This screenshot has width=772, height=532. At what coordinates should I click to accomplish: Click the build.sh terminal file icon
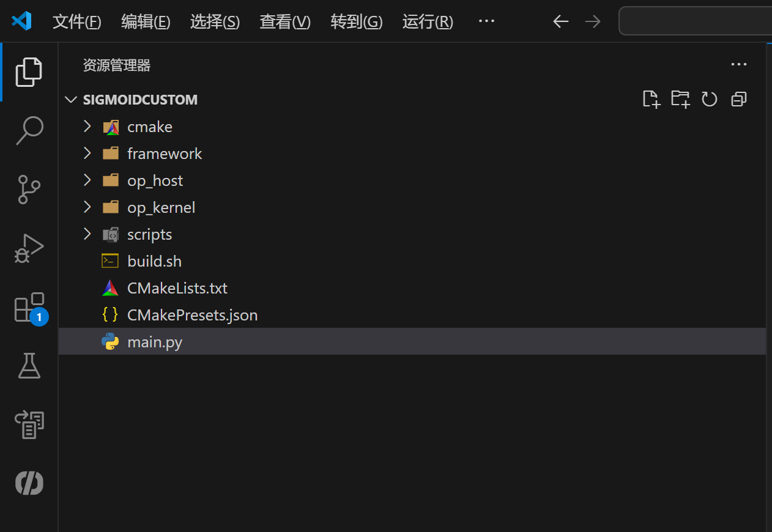coord(110,261)
